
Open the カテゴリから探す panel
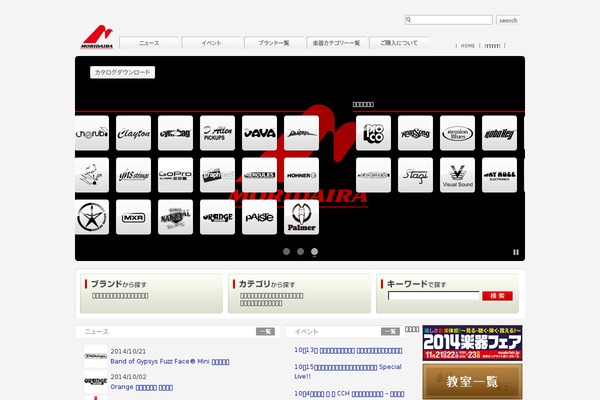(x=299, y=293)
